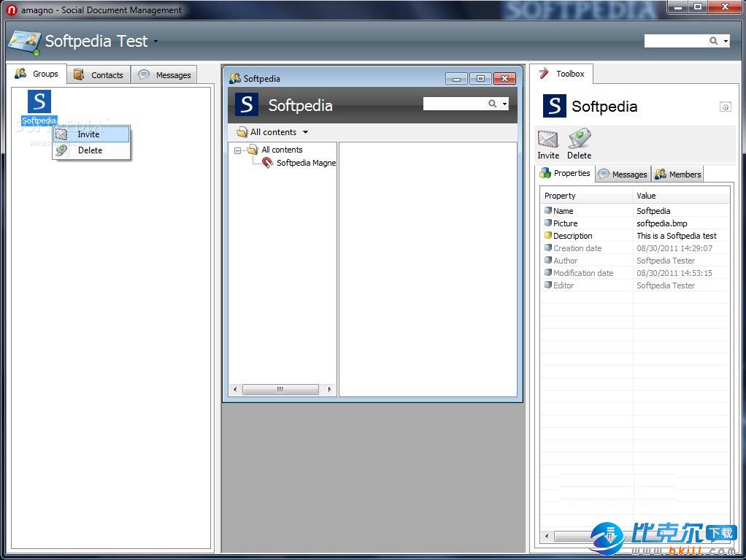
Task: Click the Toolbox Invite envelope button
Action: [548, 144]
